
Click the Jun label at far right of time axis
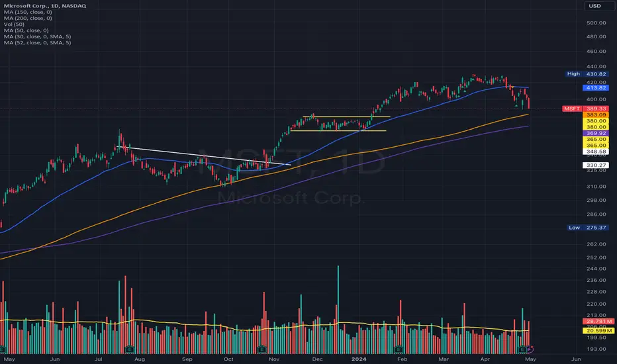pos(576,359)
